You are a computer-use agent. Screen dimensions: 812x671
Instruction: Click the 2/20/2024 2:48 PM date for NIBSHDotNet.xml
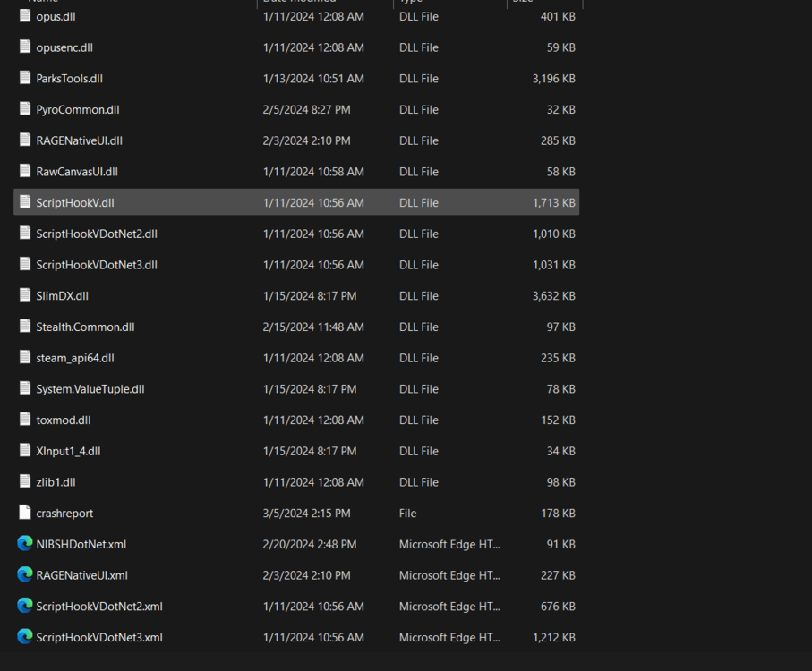click(x=310, y=544)
